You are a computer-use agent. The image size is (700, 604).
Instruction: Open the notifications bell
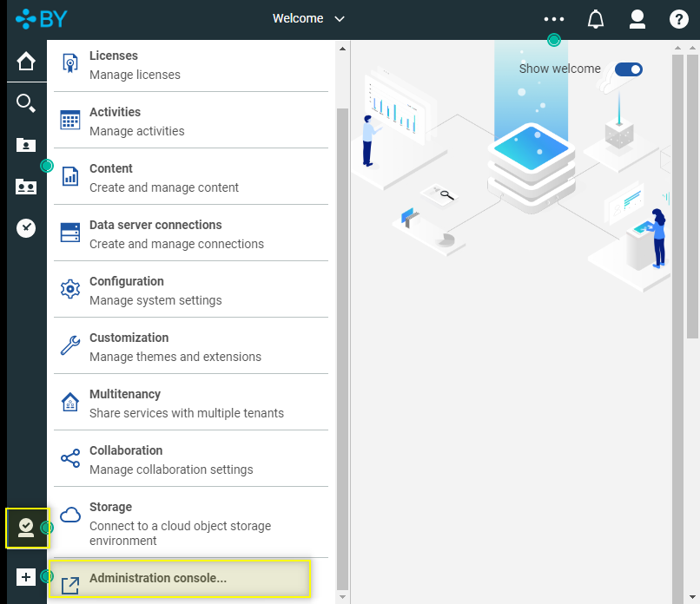(x=596, y=19)
